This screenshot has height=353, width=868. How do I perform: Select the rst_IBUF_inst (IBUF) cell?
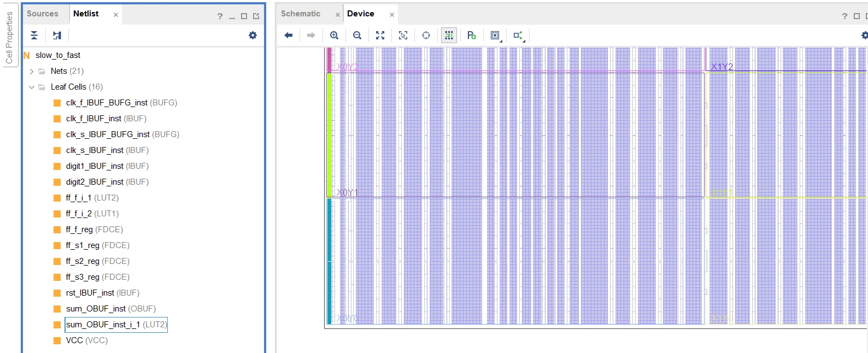pyautogui.click(x=103, y=293)
